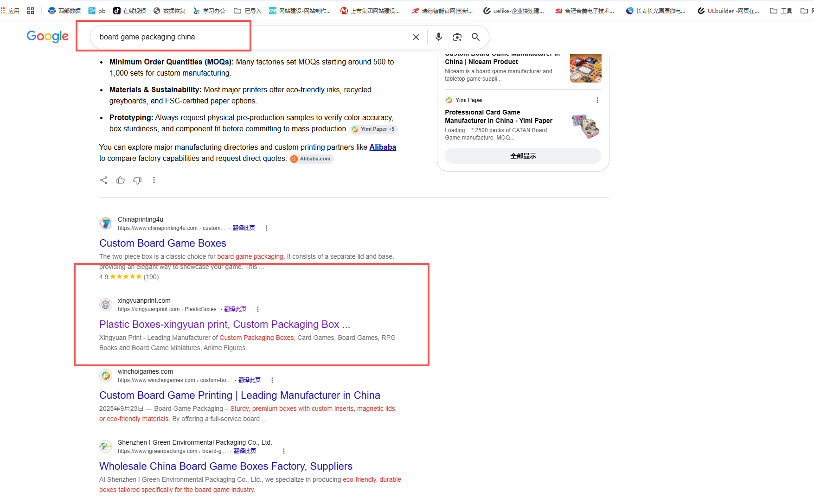Click the Alibaba.com source chip
814x504 pixels.
click(311, 159)
